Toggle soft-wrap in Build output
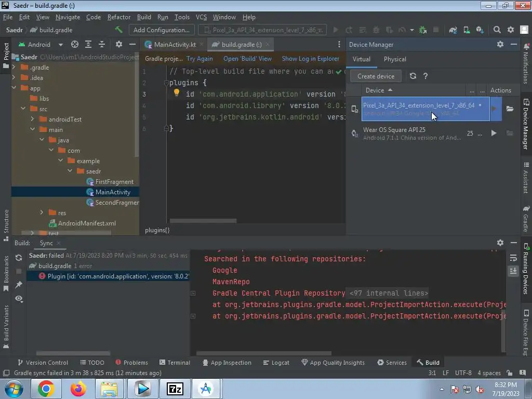 (513, 258)
